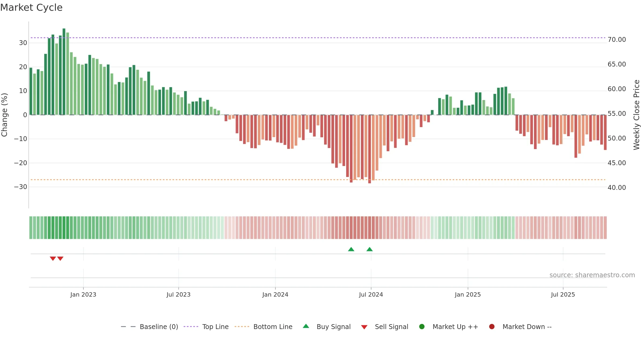Click the Change (%) axis title
The width and height of the screenshot is (644, 362).
[4, 115]
